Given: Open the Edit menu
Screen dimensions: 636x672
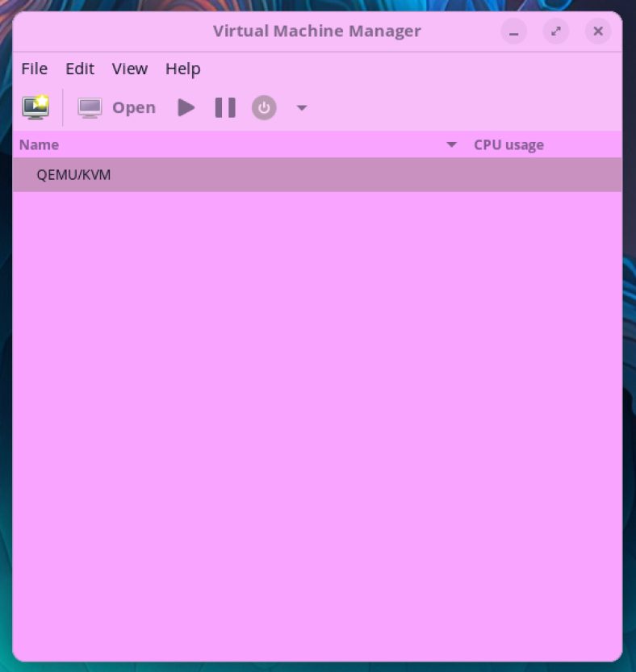Looking at the screenshot, I should pos(80,69).
